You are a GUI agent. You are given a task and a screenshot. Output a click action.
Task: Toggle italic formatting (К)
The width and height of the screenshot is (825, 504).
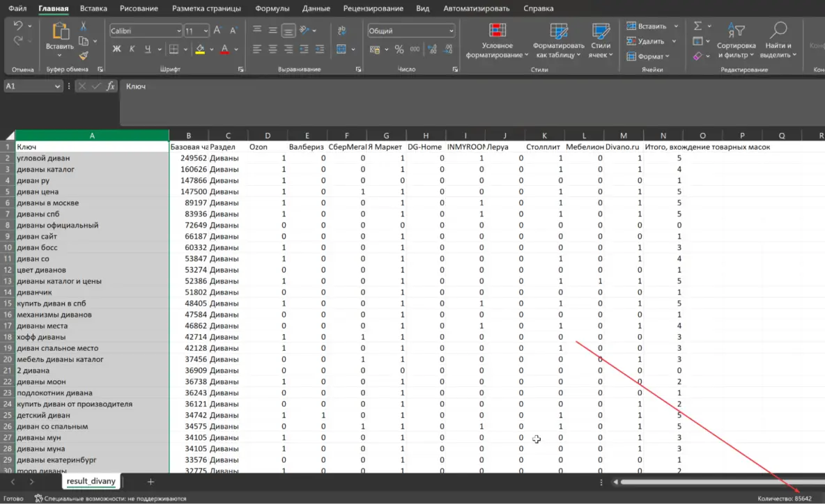[x=132, y=49]
